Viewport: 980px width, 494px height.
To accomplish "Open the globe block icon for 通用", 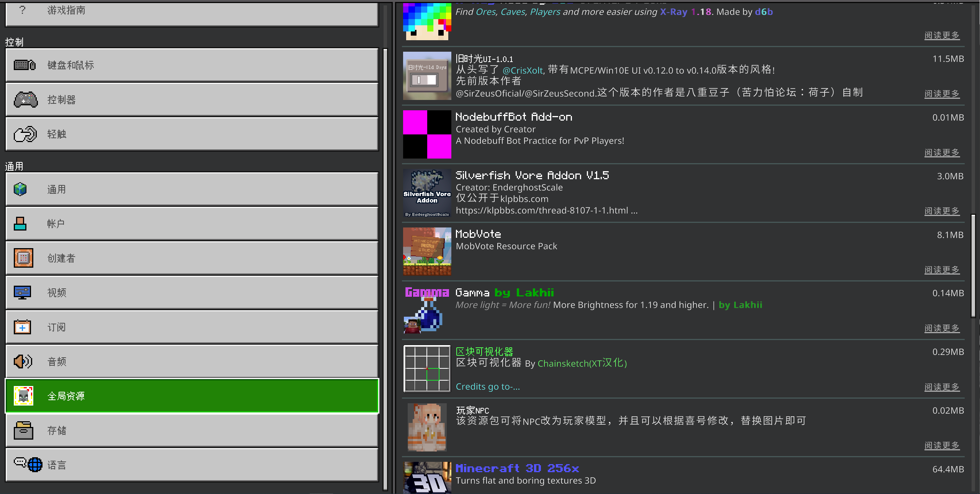I will coord(20,189).
